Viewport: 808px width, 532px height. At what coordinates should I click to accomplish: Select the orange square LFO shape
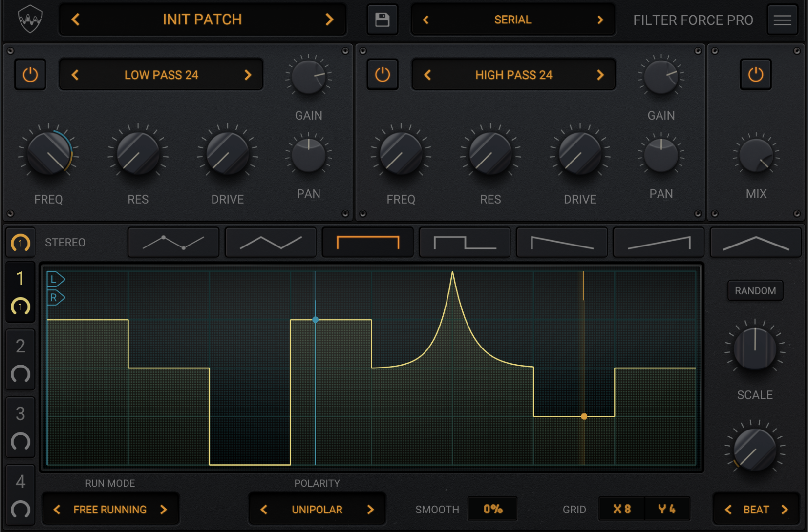point(368,242)
